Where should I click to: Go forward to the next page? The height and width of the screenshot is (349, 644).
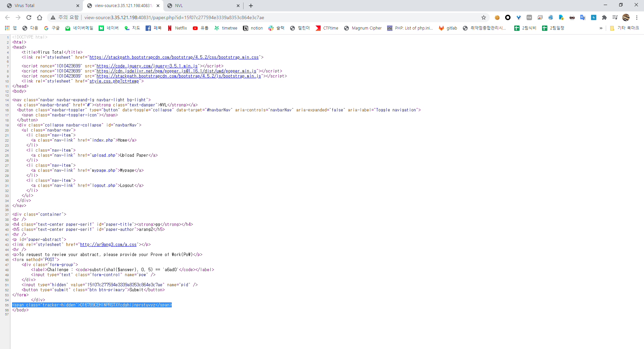[x=18, y=17]
